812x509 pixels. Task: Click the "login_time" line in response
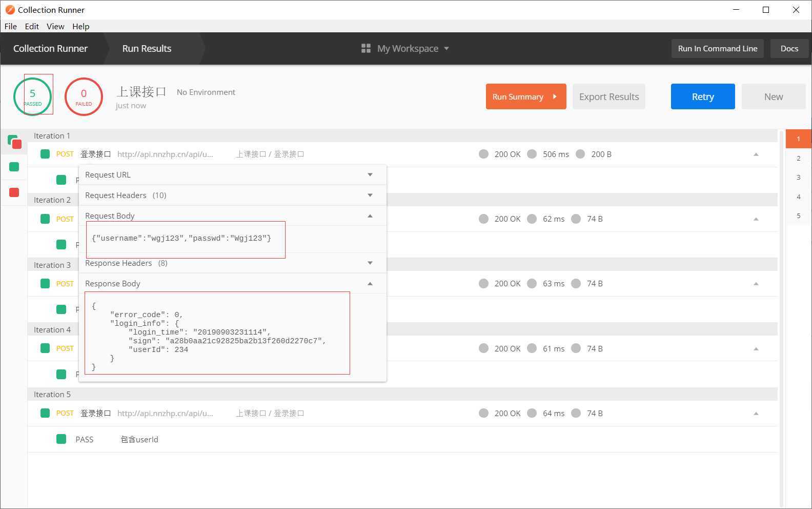(x=199, y=332)
